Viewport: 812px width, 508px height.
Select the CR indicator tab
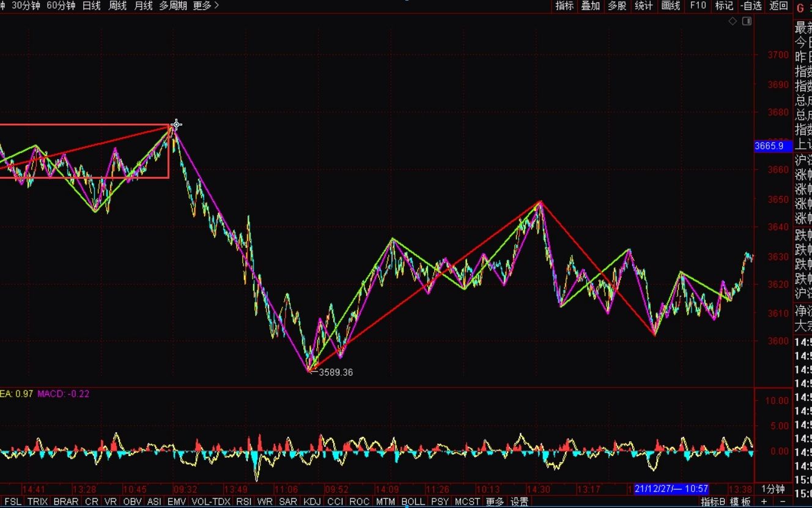[91, 502]
